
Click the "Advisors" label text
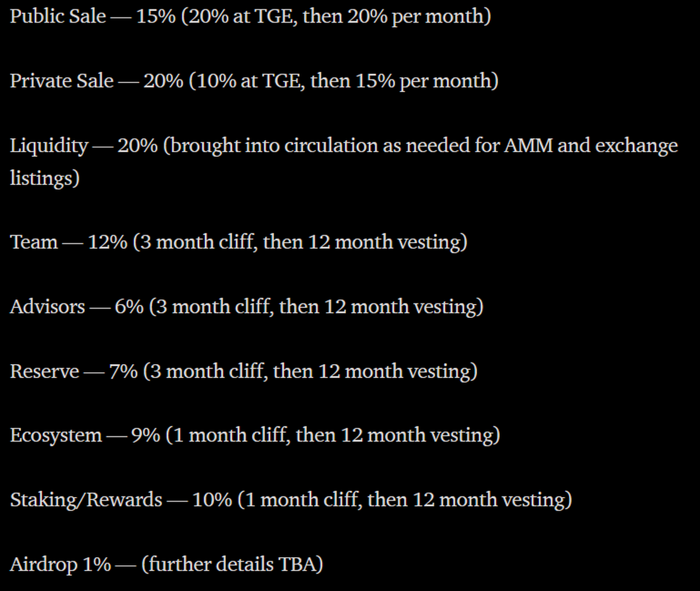pyautogui.click(x=47, y=306)
